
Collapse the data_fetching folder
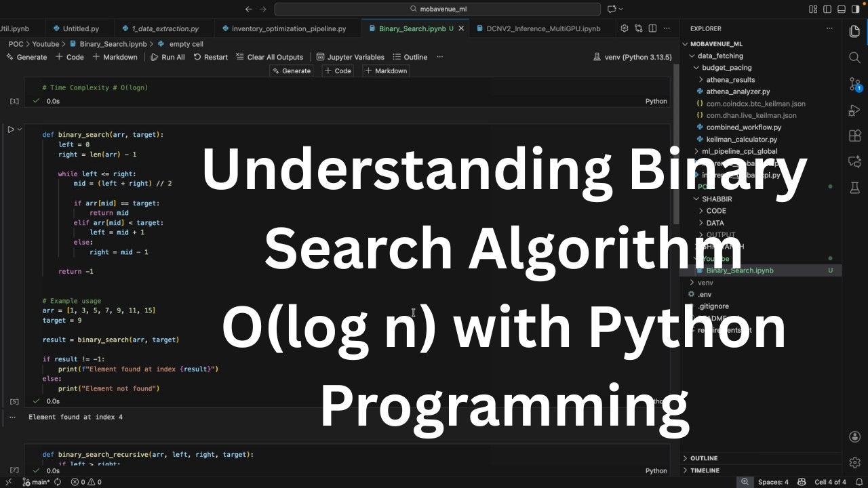pyautogui.click(x=692, y=56)
